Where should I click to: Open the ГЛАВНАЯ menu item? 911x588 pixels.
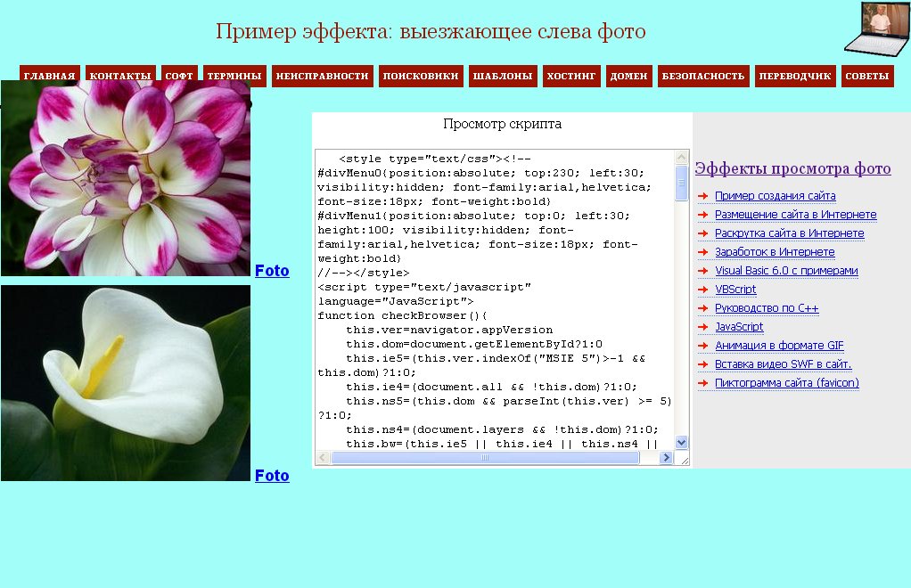(50, 77)
